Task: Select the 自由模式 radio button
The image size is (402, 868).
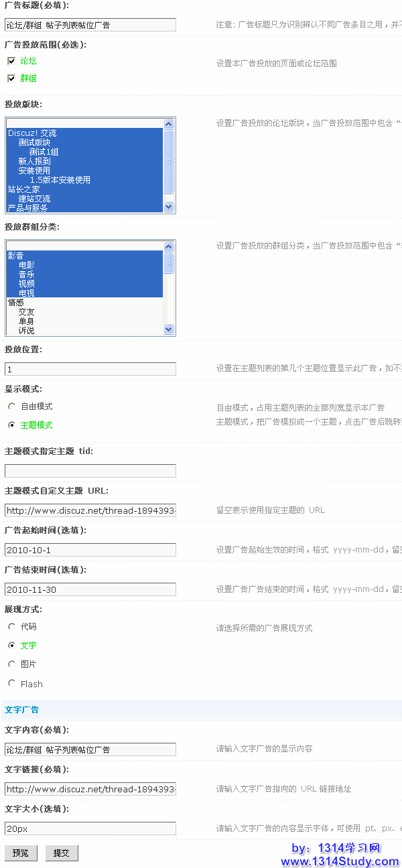Action: point(11,407)
